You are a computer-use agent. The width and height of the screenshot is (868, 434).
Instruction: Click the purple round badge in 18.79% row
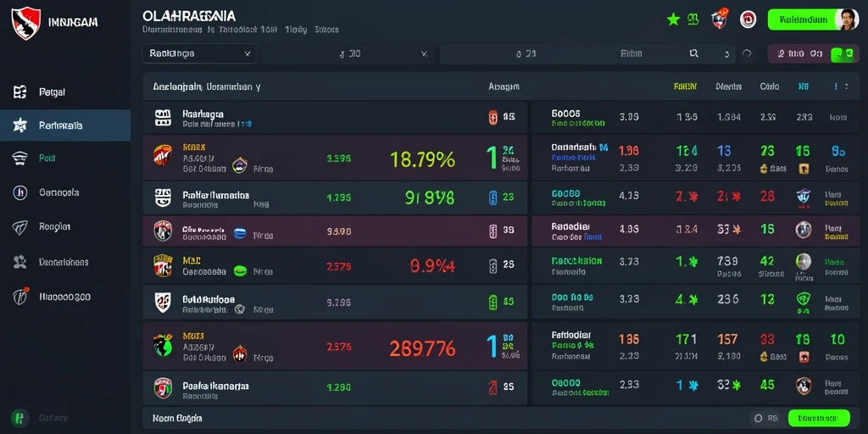tap(239, 164)
